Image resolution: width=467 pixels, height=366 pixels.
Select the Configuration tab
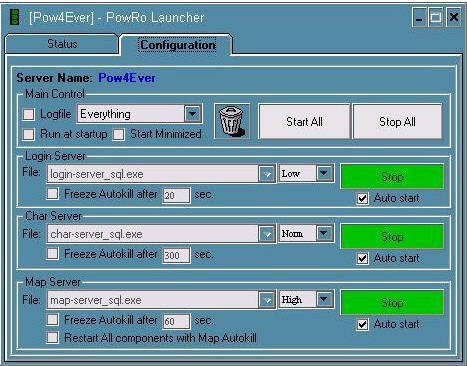tap(178, 45)
